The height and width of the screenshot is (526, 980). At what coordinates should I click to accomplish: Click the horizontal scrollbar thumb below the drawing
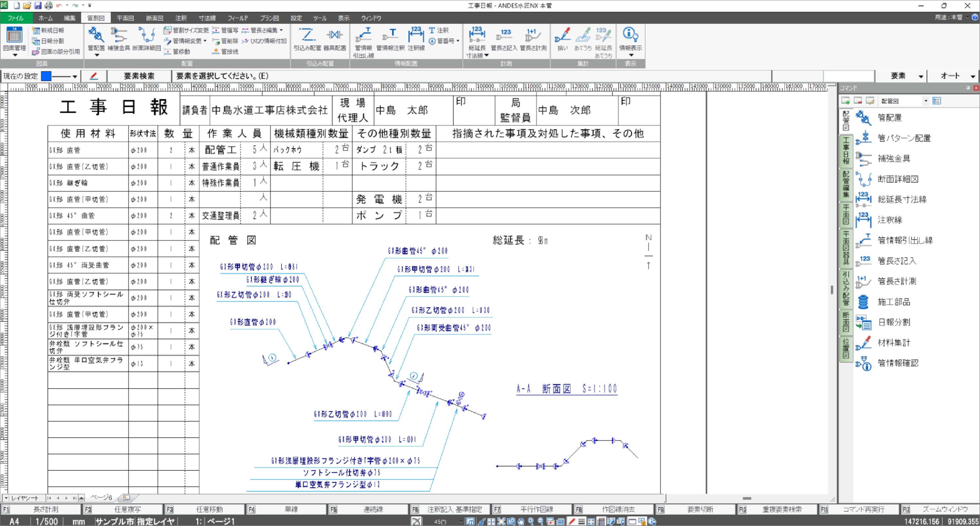747,498
